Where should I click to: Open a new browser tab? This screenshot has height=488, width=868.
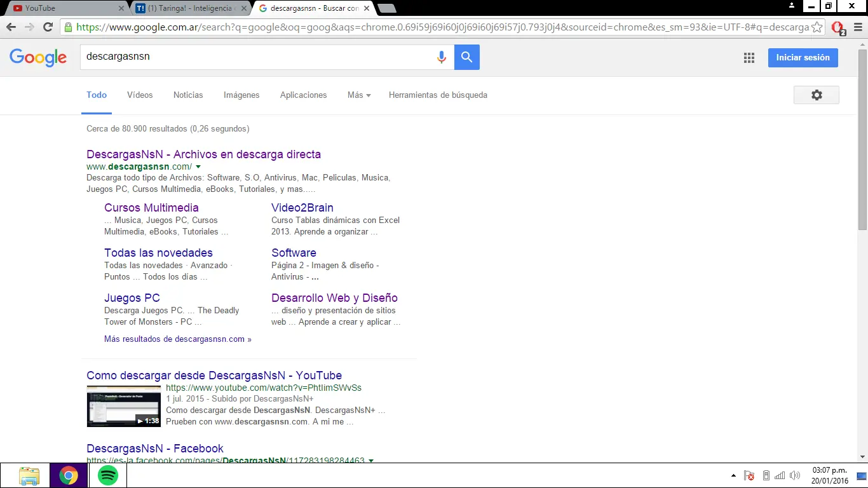coord(386,8)
